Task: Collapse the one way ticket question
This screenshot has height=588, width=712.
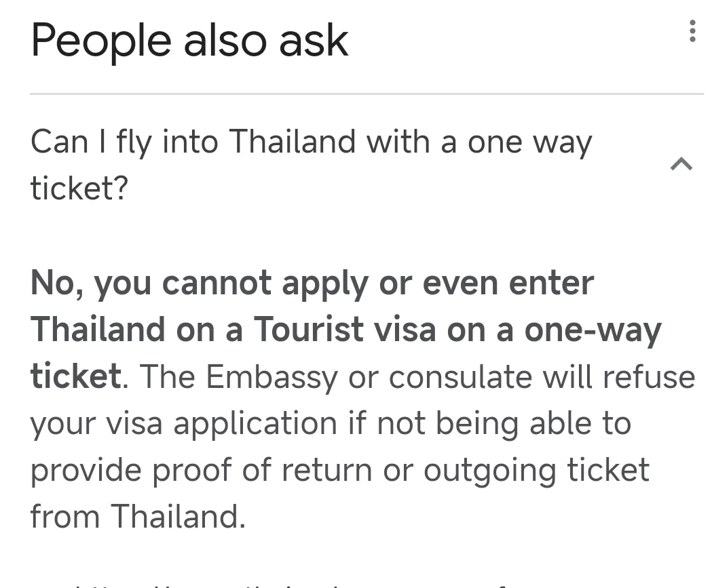Action: pos(681,163)
